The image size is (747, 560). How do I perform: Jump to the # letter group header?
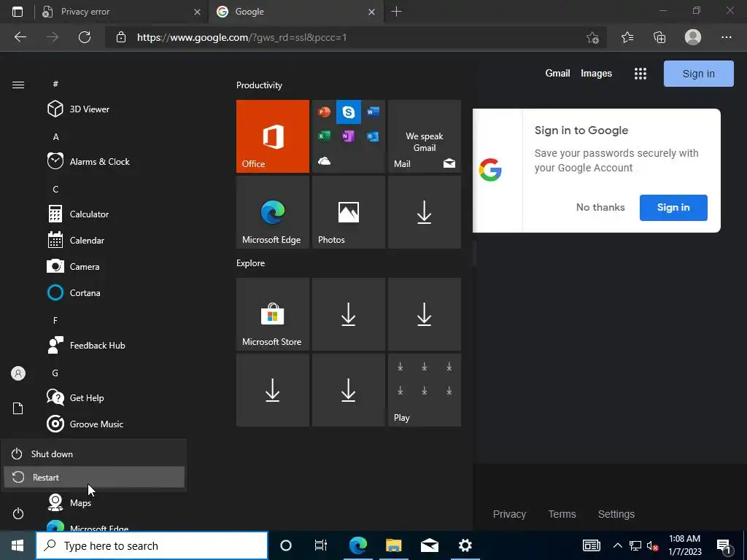(55, 84)
